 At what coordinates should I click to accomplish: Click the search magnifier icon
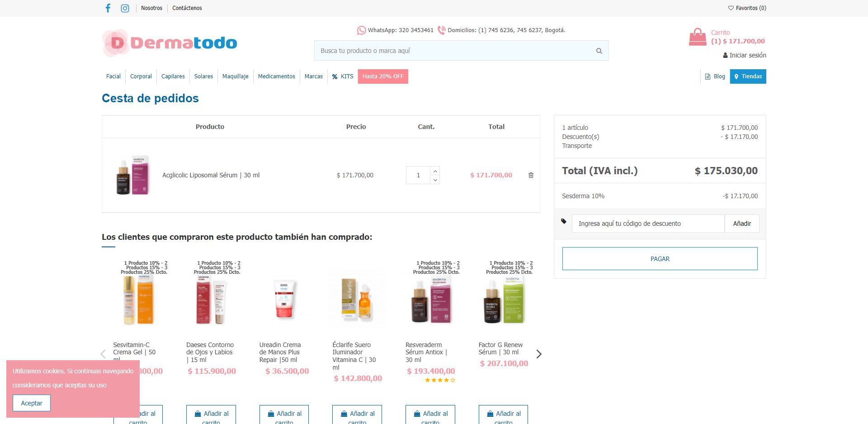tap(599, 51)
